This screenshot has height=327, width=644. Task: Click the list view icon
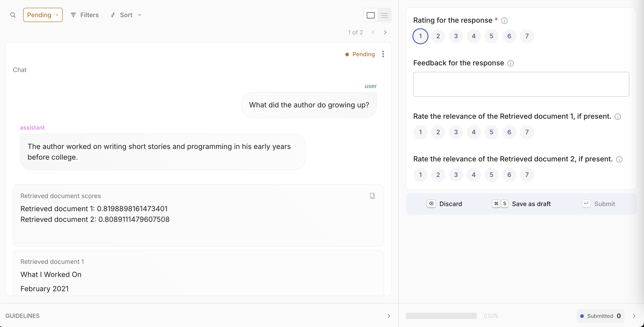384,15
